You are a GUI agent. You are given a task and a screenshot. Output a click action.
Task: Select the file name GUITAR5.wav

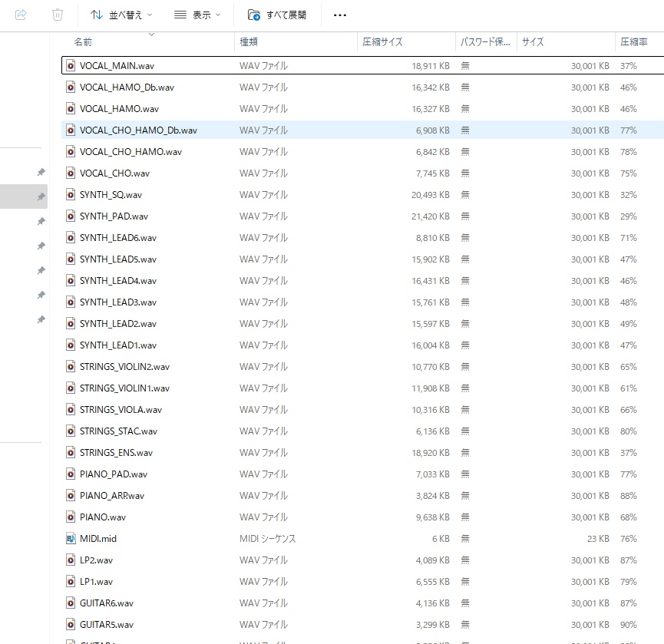click(107, 625)
